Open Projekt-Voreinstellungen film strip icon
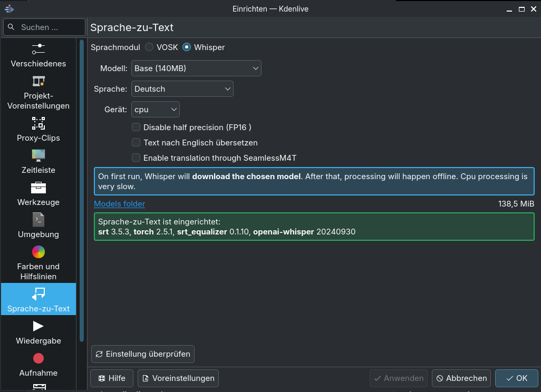Screen dimensions: 541x392 pyautogui.click(x=38, y=81)
